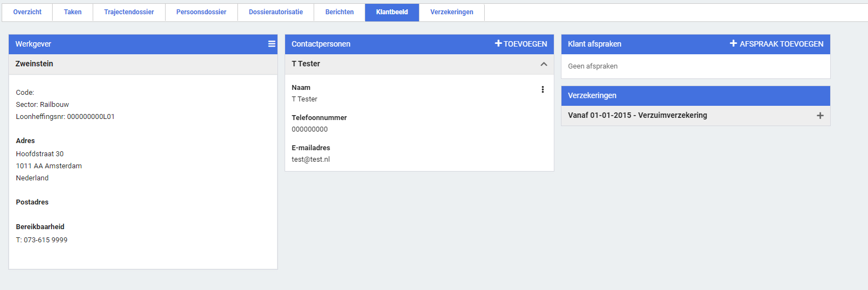Expand the Verzuimverzekering insurance row
Image resolution: width=868 pixels, height=290 pixels.
tap(820, 116)
